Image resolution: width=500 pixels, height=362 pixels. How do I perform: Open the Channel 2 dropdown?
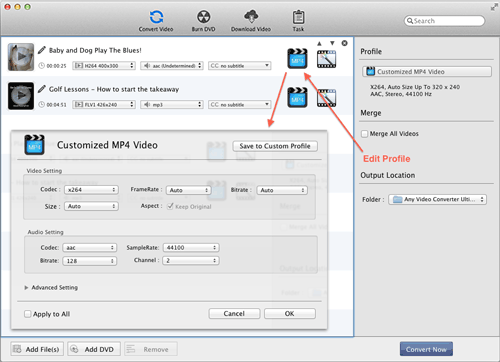(x=191, y=260)
